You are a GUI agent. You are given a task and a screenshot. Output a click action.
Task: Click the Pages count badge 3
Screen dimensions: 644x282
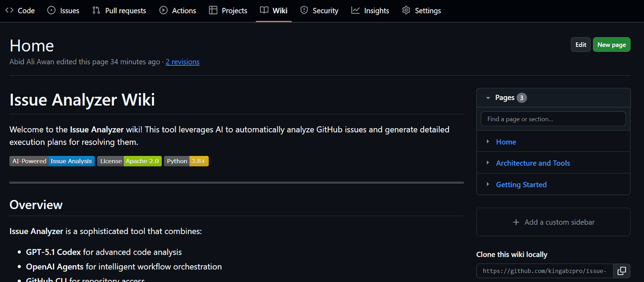[x=522, y=98]
